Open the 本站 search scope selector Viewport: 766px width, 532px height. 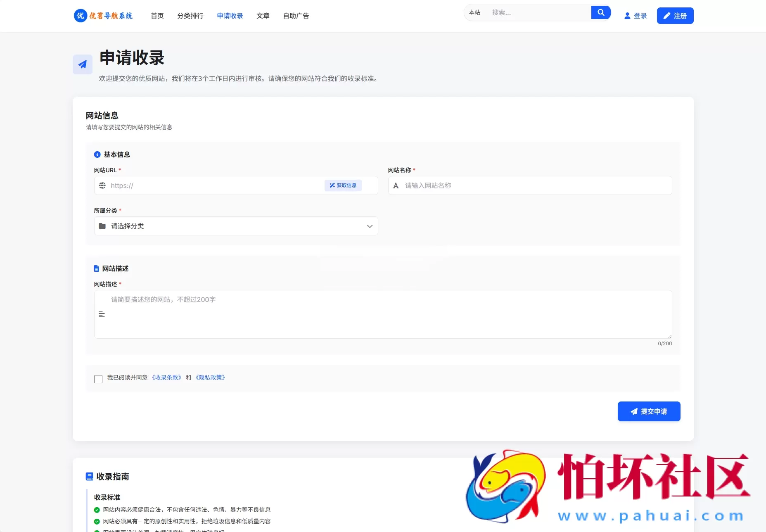click(x=475, y=12)
